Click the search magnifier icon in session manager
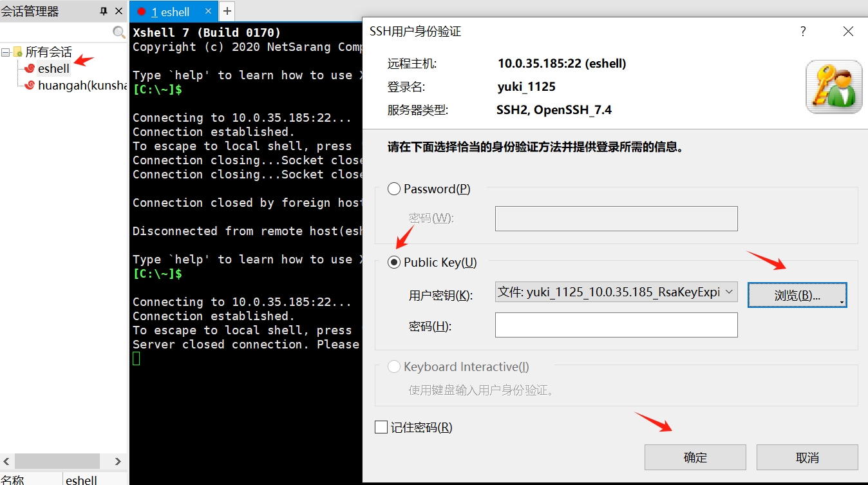868x485 pixels. pos(119,32)
